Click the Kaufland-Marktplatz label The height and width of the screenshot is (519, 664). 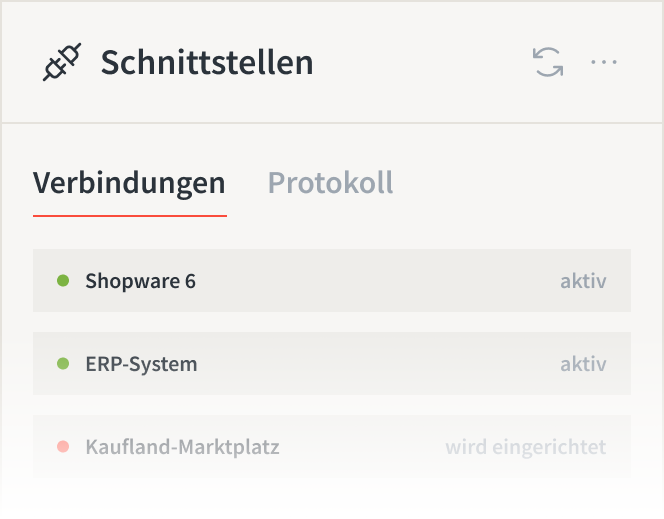183,447
